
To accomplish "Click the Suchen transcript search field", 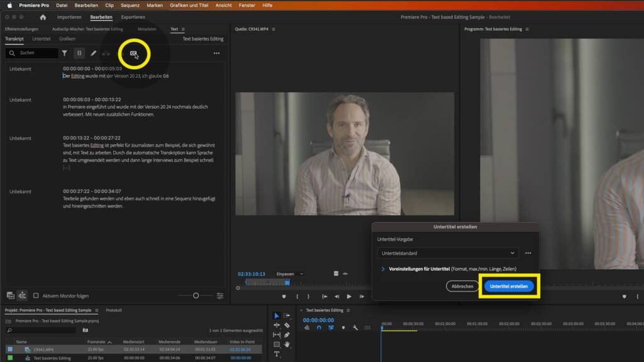I will 32,53.
